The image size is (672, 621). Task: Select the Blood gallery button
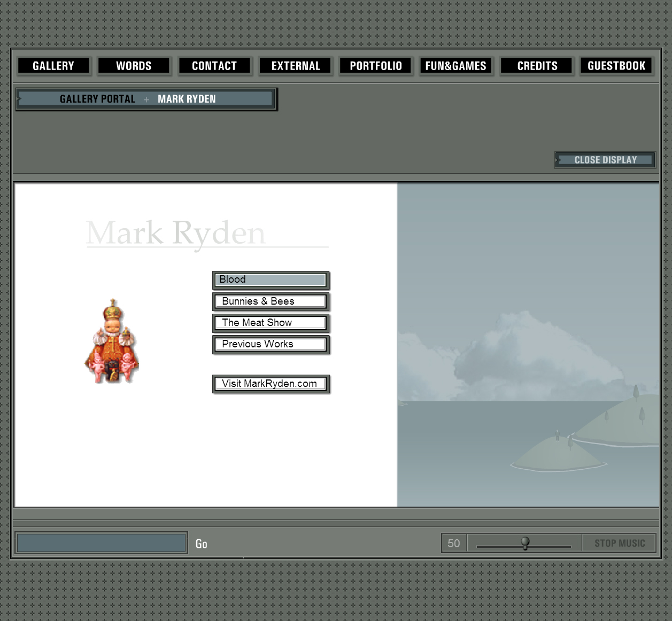[x=271, y=280]
